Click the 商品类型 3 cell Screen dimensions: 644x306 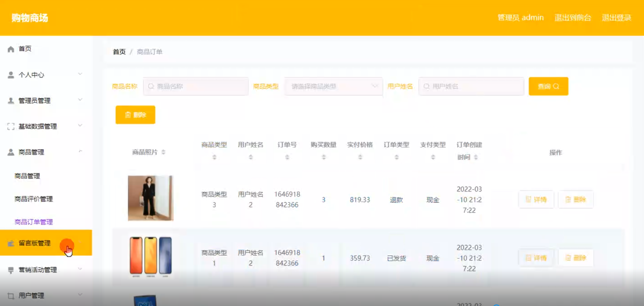click(214, 200)
